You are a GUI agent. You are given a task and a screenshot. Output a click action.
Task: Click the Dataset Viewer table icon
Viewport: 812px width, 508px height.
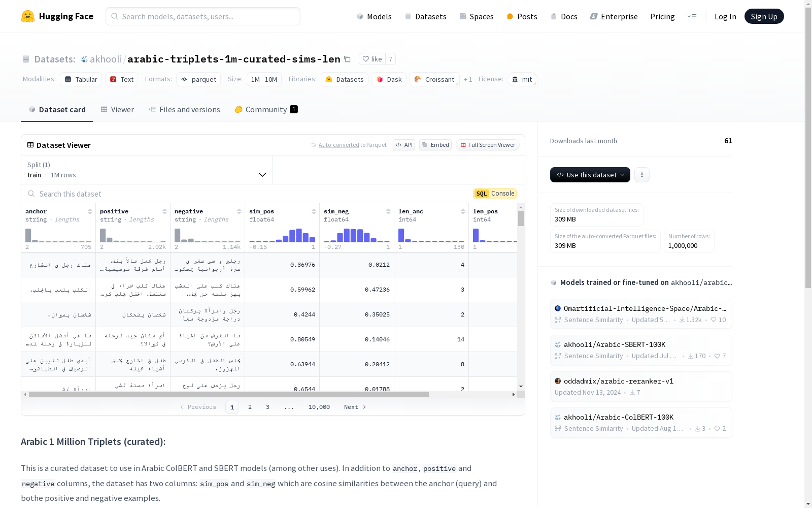click(x=30, y=145)
